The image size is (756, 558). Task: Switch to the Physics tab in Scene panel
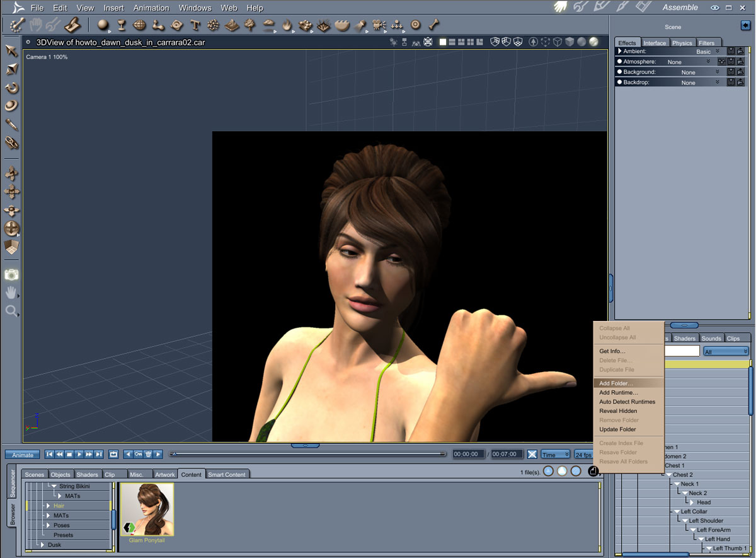(682, 43)
